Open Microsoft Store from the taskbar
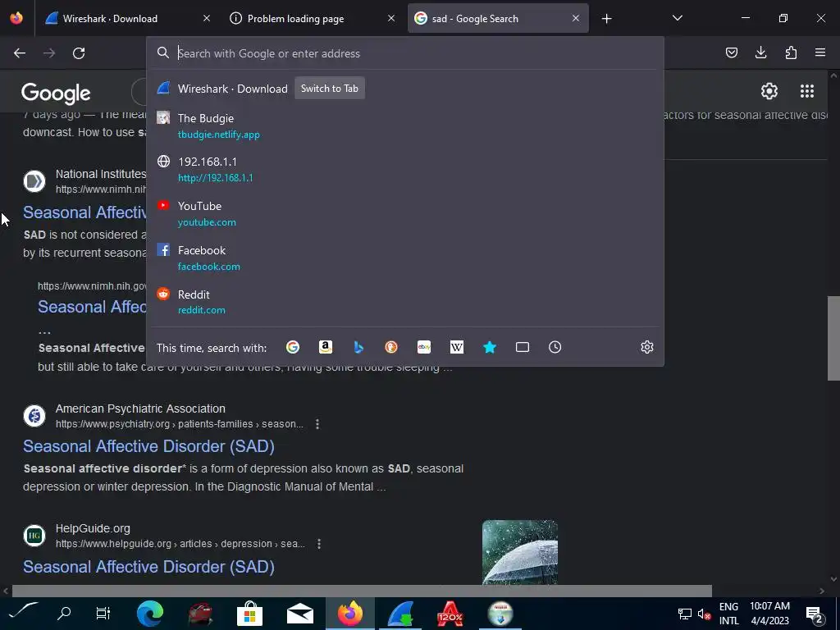The image size is (840, 630). [x=249, y=614]
